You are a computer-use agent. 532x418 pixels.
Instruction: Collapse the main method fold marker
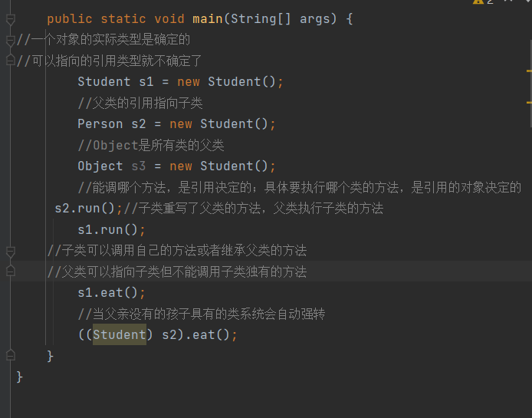click(x=10, y=18)
